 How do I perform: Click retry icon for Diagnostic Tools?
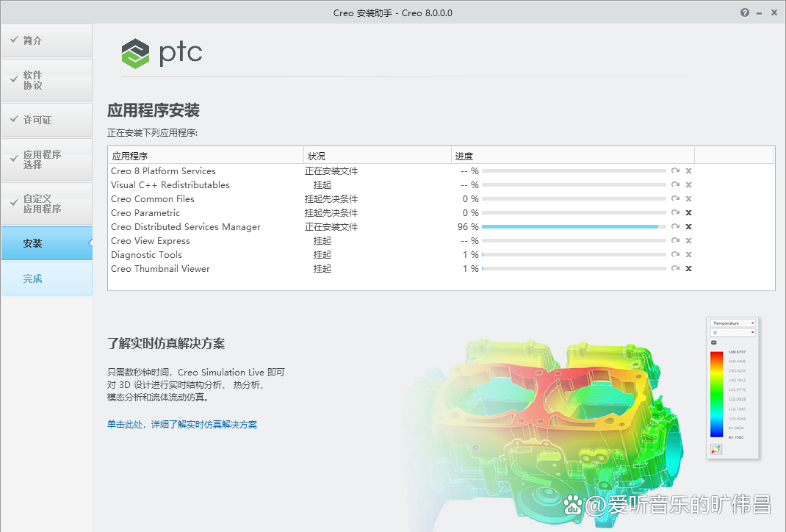pos(675,255)
